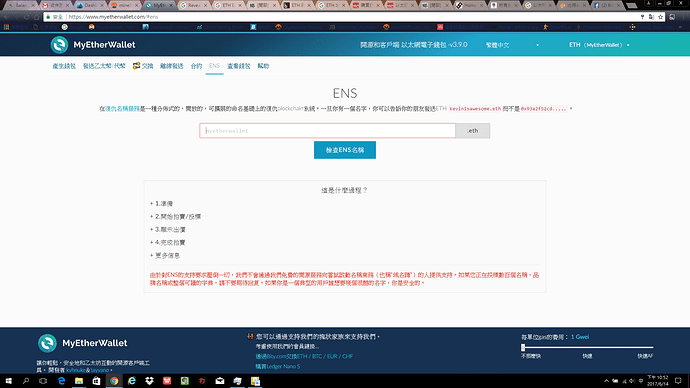Click the tayvano author link
This screenshot has height=388, width=690.
coord(100,370)
